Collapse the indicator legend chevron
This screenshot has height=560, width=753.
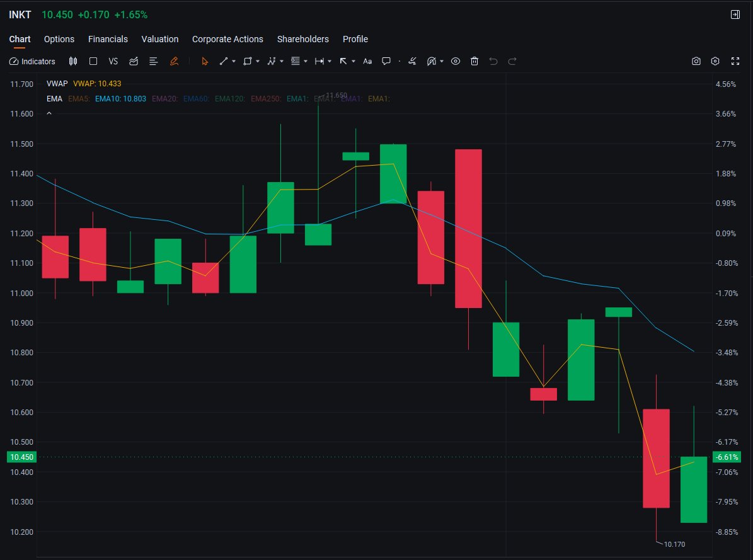click(49, 113)
